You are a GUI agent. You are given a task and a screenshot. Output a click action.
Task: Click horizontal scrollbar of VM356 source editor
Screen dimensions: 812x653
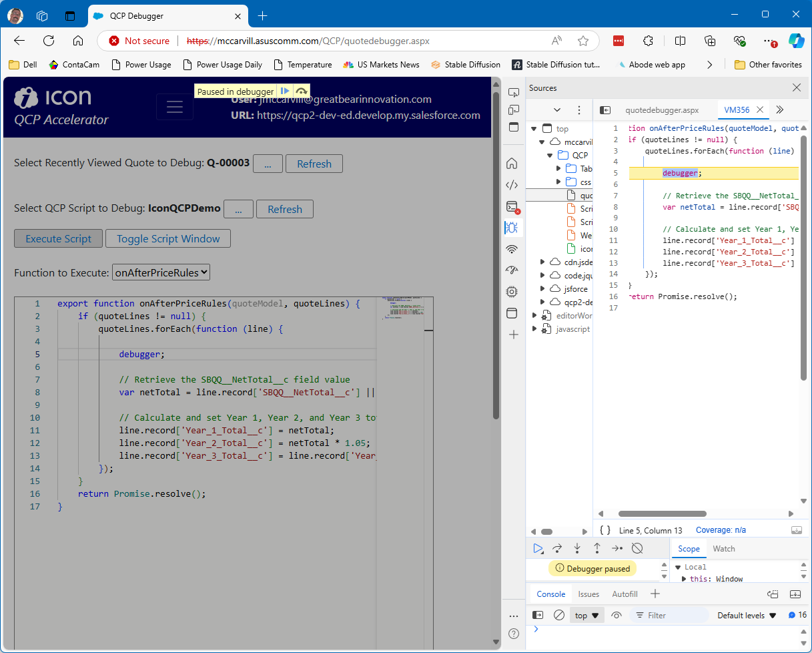662,513
